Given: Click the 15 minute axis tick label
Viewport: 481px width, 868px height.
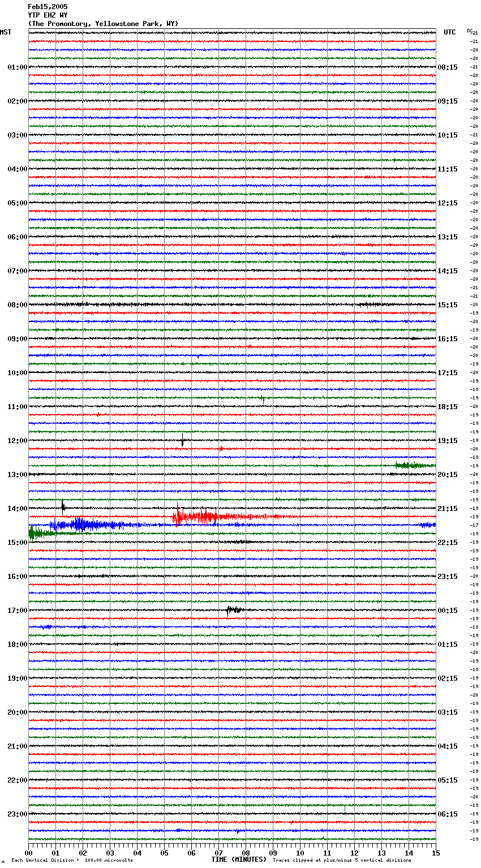Looking at the screenshot, I should (436, 853).
